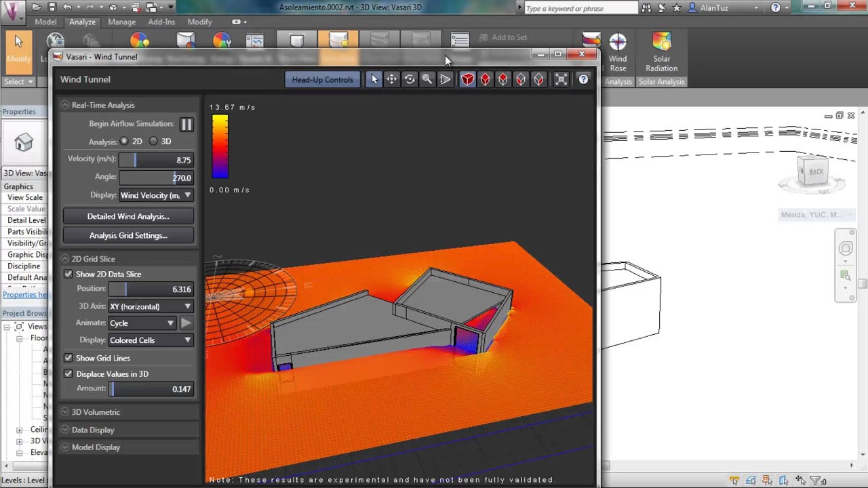Image resolution: width=868 pixels, height=488 pixels.
Task: Switch to the Model ribbon tab
Action: (x=45, y=22)
